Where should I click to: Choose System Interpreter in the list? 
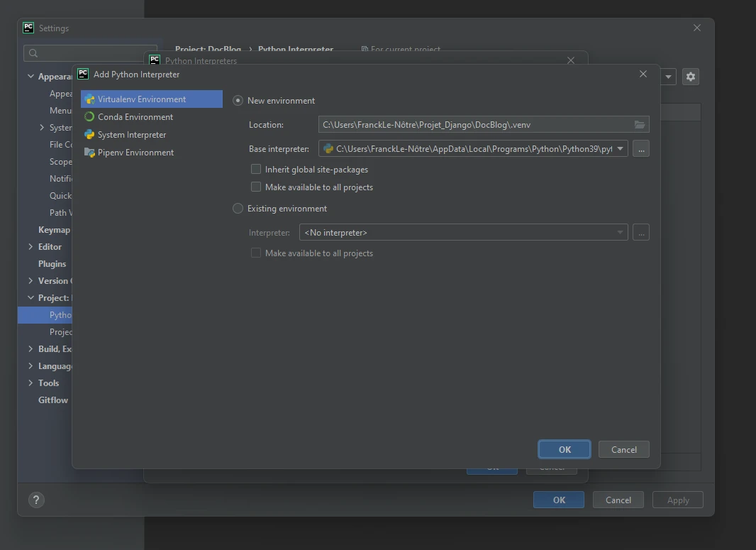[132, 135]
